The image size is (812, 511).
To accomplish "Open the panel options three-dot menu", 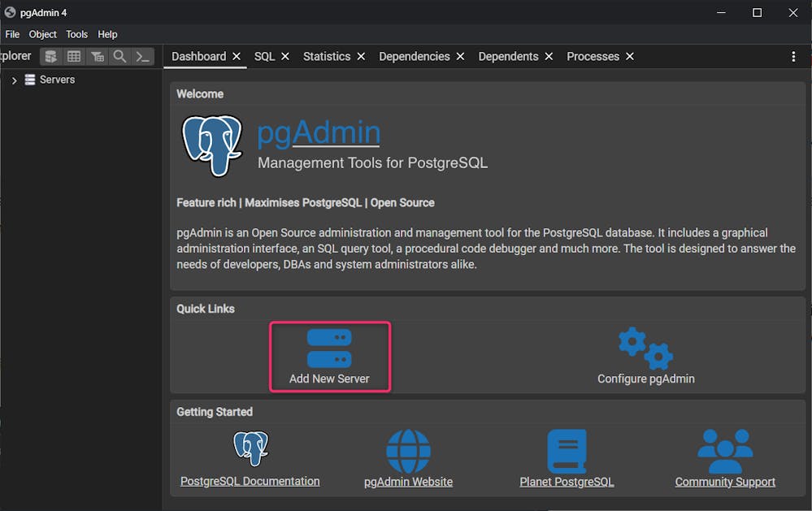I will [x=793, y=56].
